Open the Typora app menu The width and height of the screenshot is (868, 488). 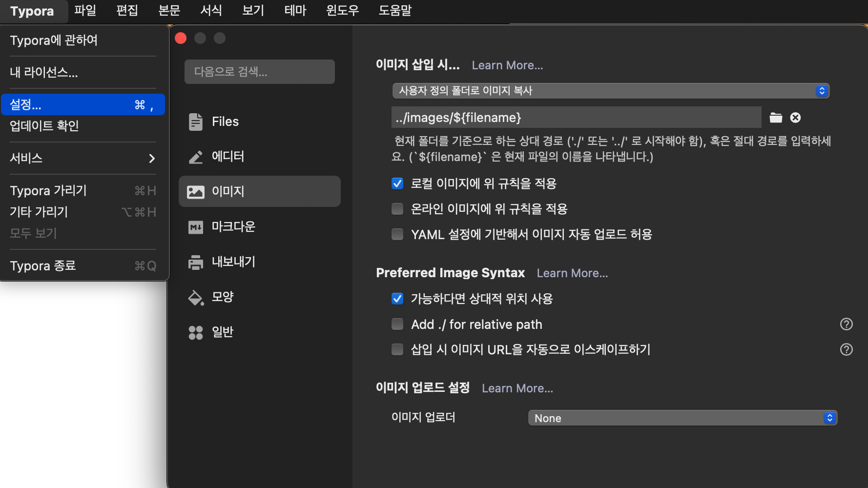tap(32, 11)
